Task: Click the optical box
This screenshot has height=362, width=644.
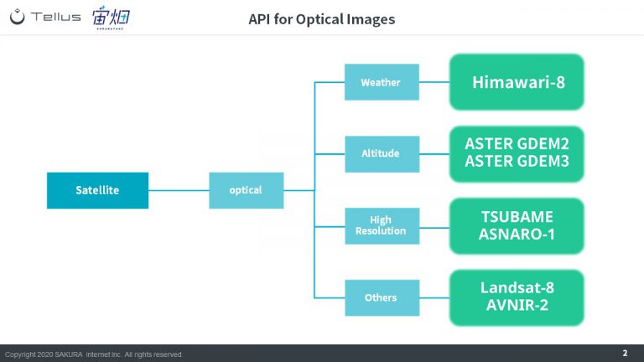Action: point(247,190)
